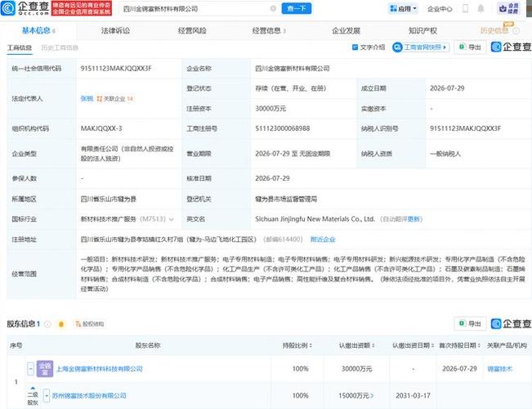The height and width of the screenshot is (409, 532).
Task: Open the Qcc logo home link
Action: pyautogui.click(x=25, y=8)
